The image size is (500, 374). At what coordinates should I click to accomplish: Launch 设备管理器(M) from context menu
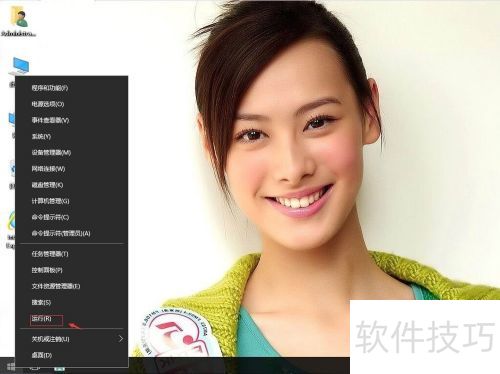pos(51,152)
